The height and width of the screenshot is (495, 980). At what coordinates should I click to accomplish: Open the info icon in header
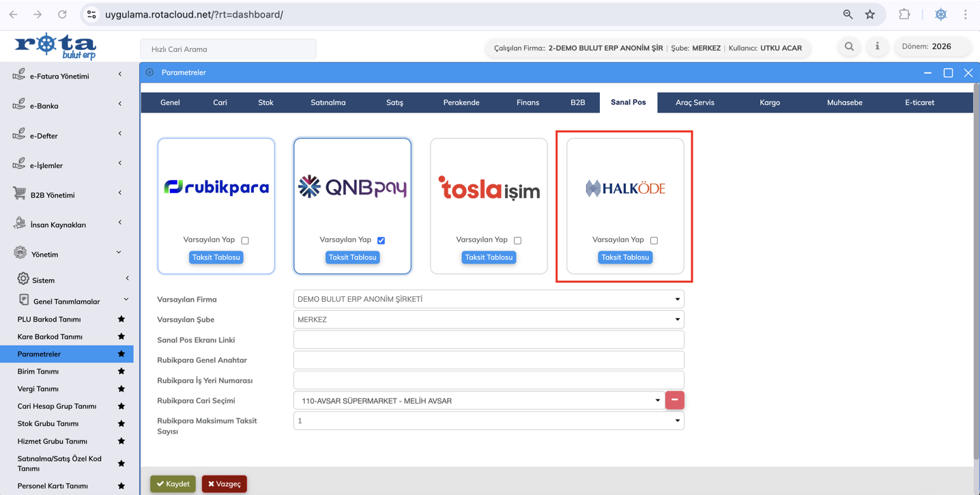tap(878, 47)
